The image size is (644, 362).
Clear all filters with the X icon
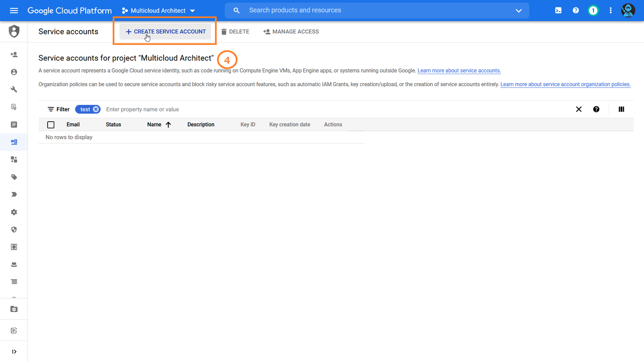pyautogui.click(x=579, y=109)
